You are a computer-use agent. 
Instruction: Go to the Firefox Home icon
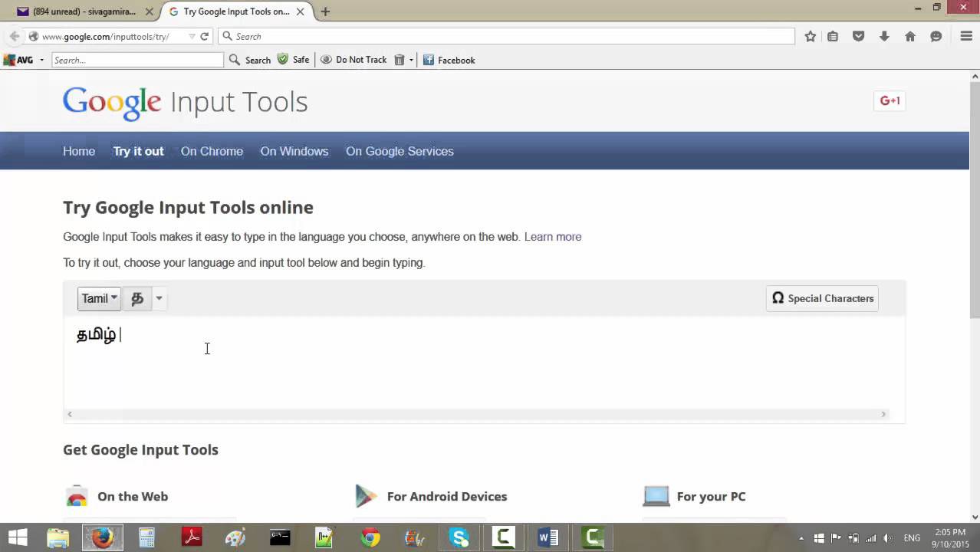(910, 36)
